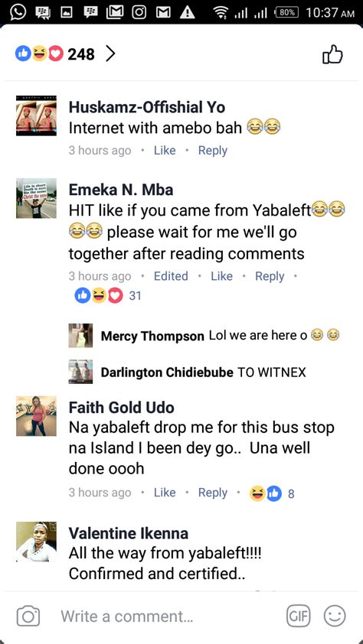Like Emeka N. Mba's comment

221,276
